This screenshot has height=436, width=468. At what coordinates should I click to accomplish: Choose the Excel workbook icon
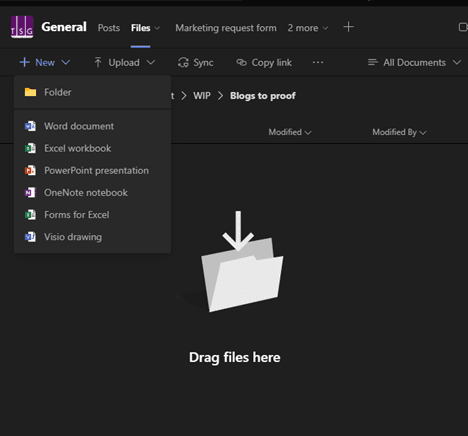pyautogui.click(x=30, y=148)
